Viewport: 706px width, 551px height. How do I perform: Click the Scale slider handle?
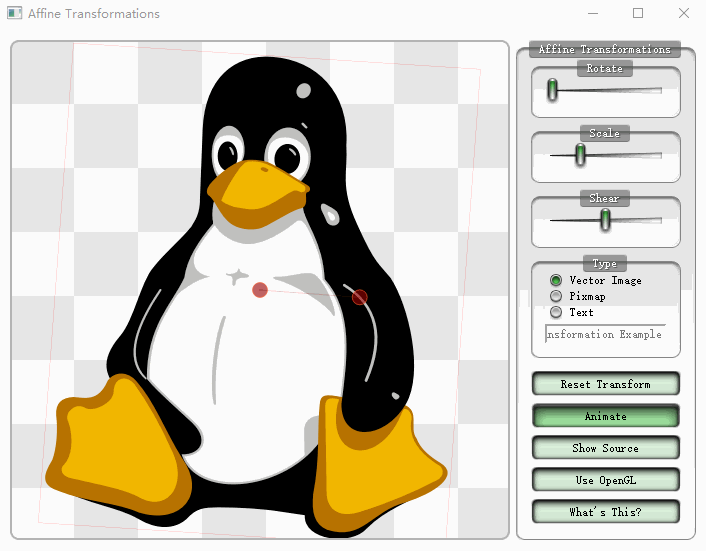pos(580,155)
